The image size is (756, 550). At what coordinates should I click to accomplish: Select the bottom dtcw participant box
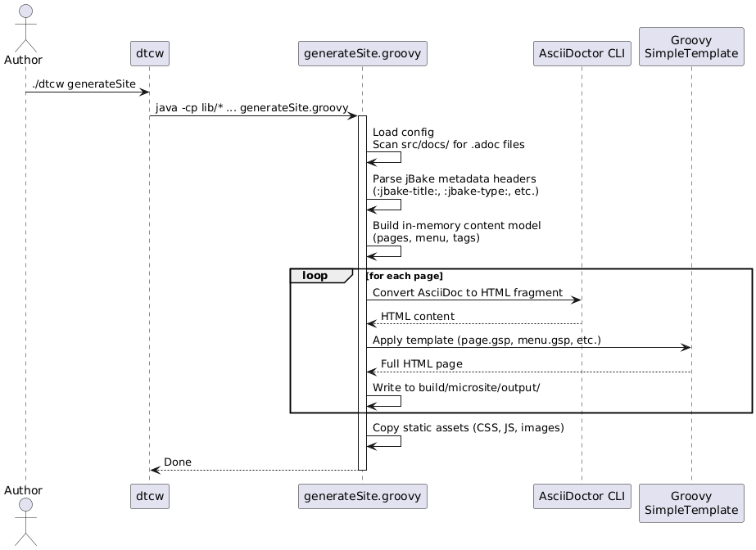pyautogui.click(x=149, y=496)
